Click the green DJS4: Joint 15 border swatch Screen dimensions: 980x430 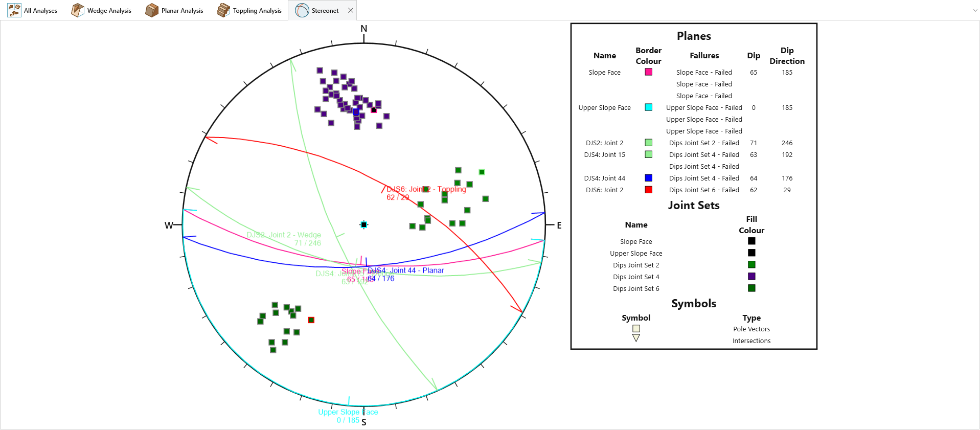coord(648,154)
